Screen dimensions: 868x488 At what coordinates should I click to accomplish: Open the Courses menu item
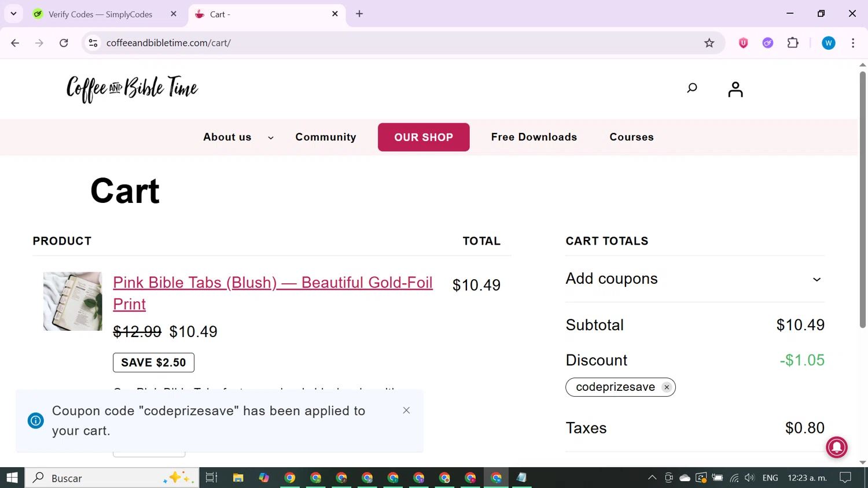click(631, 137)
